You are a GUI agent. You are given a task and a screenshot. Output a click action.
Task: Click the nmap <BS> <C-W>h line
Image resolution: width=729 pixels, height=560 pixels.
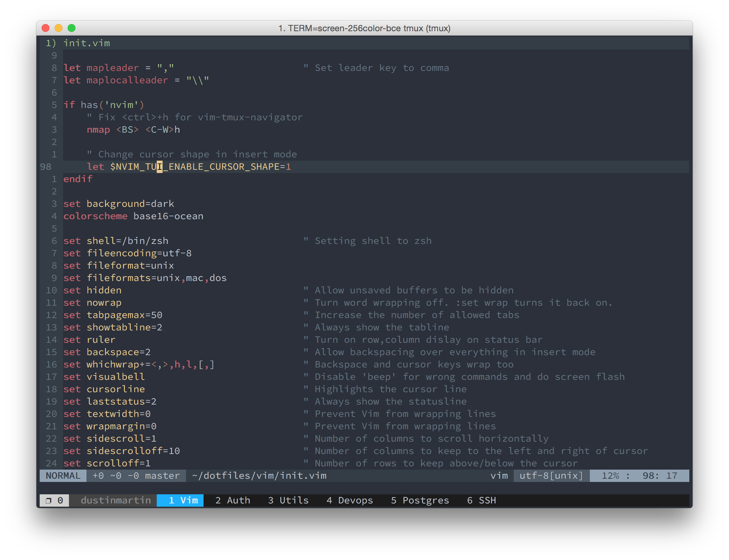133,130
